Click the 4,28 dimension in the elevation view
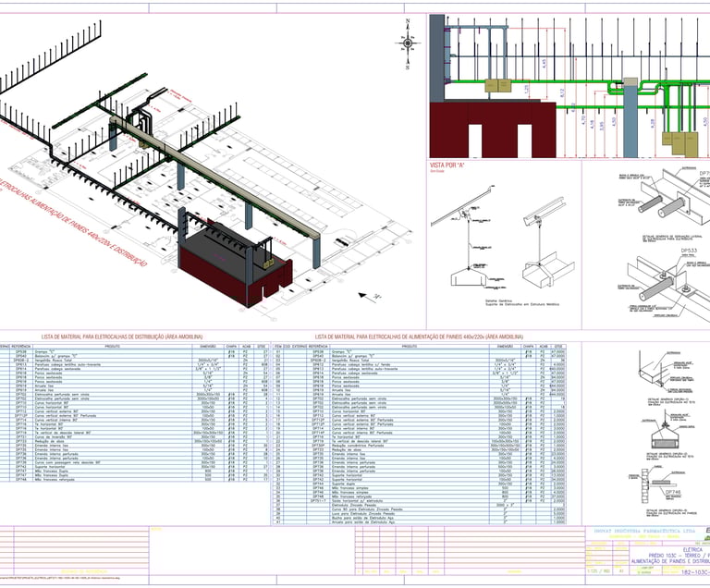 653,122
